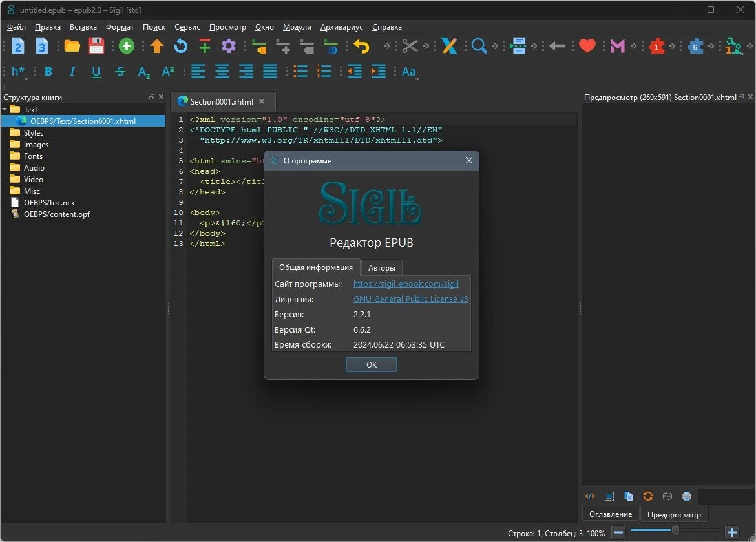Open purple gear settings icon
Screen dimensions: 756x542
pyautogui.click(x=229, y=47)
